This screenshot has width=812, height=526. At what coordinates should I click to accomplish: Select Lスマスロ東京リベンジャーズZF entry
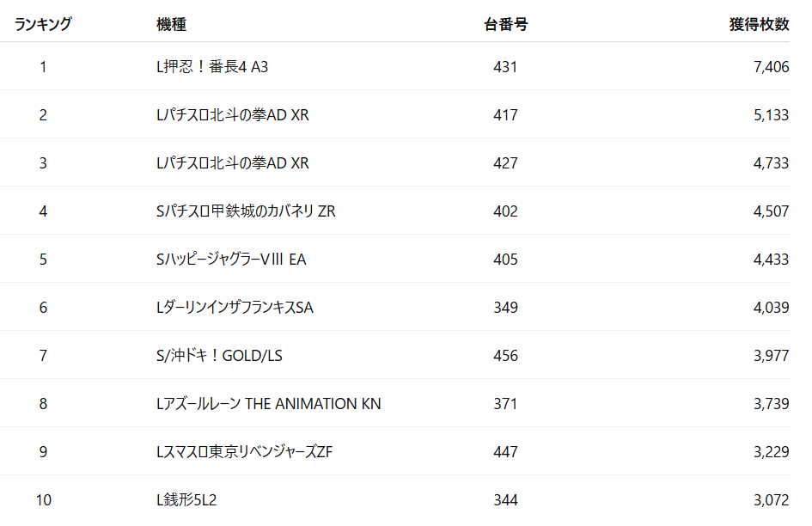pos(244,452)
